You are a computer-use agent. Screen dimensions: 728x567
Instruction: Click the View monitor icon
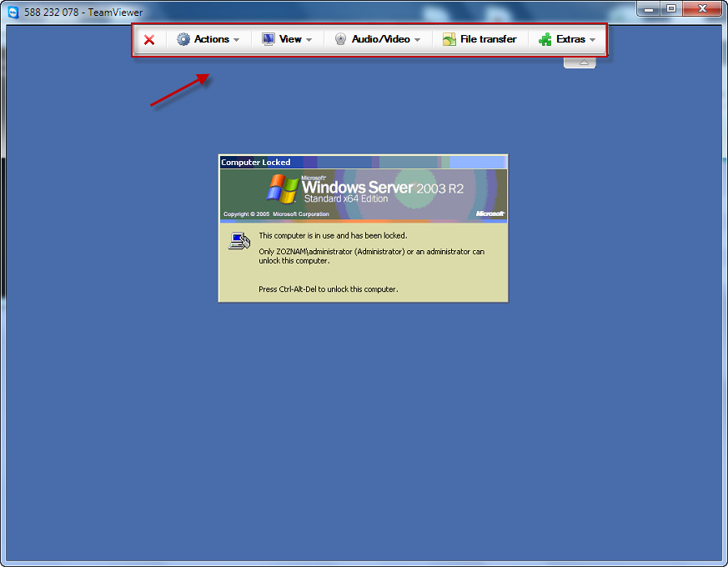point(269,39)
